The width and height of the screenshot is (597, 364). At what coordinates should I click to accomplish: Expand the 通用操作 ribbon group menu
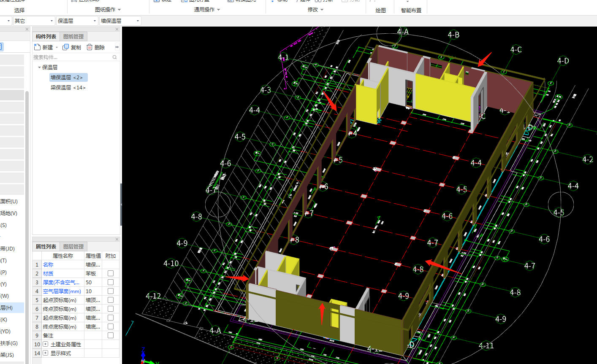pyautogui.click(x=218, y=10)
